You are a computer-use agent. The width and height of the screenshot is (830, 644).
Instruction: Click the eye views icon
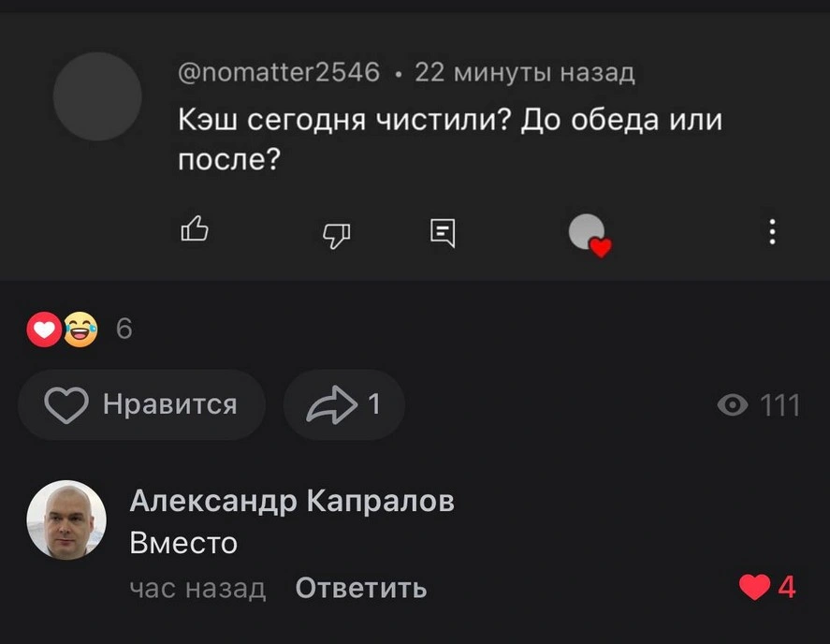(732, 405)
